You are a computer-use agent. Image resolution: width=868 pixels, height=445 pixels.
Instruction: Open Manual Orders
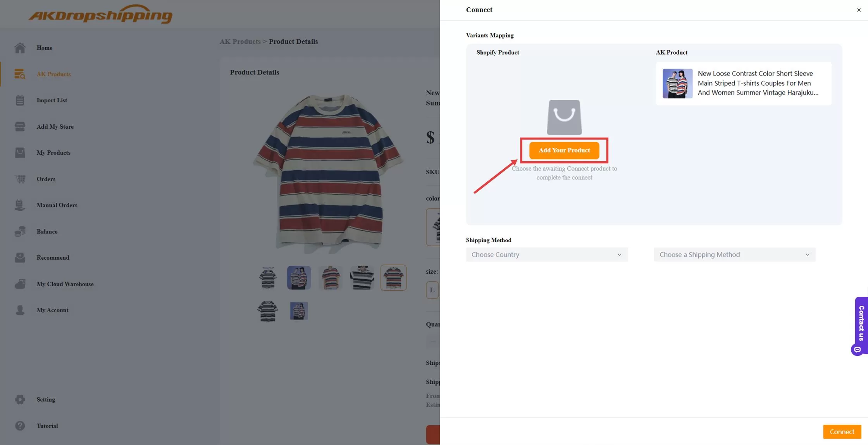click(x=57, y=205)
